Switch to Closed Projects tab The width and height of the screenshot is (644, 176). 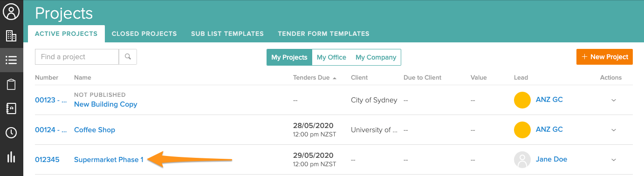(144, 34)
